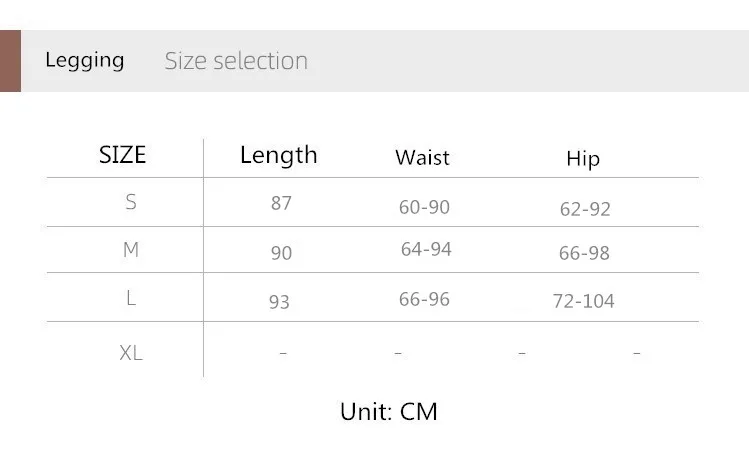Click the waist range 66-96
Screen dimensions: 749x456
pyautogui.click(x=424, y=299)
